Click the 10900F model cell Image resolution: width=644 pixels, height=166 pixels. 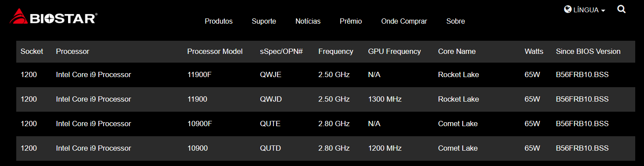tap(200, 124)
